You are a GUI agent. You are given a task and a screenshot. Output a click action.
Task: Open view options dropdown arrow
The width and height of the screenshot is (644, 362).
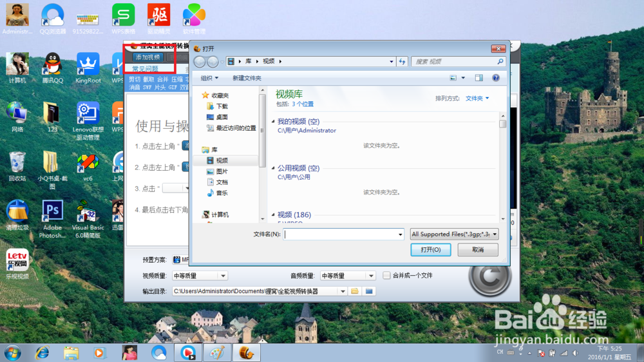coord(463,78)
